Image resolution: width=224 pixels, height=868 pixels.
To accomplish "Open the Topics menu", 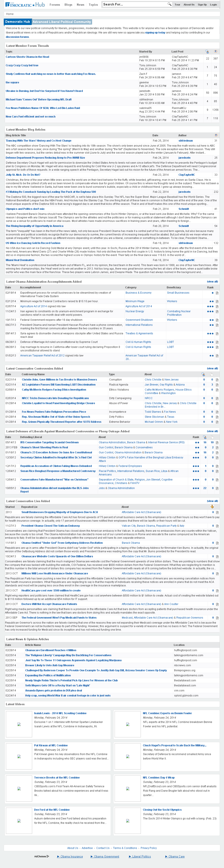I will coord(93,5).
